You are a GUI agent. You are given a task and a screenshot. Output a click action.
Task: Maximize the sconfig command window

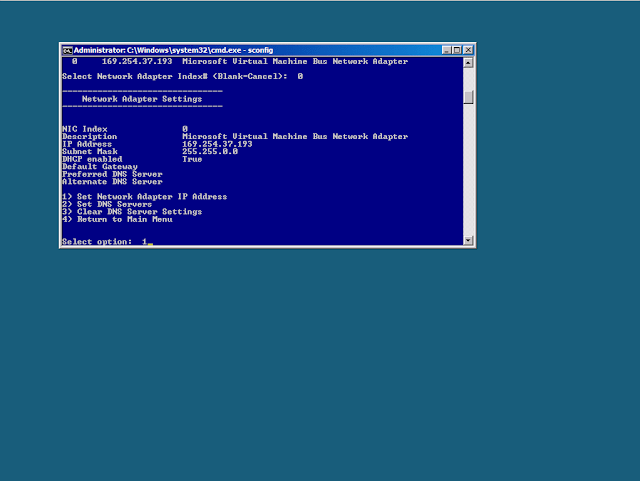[x=456, y=50]
